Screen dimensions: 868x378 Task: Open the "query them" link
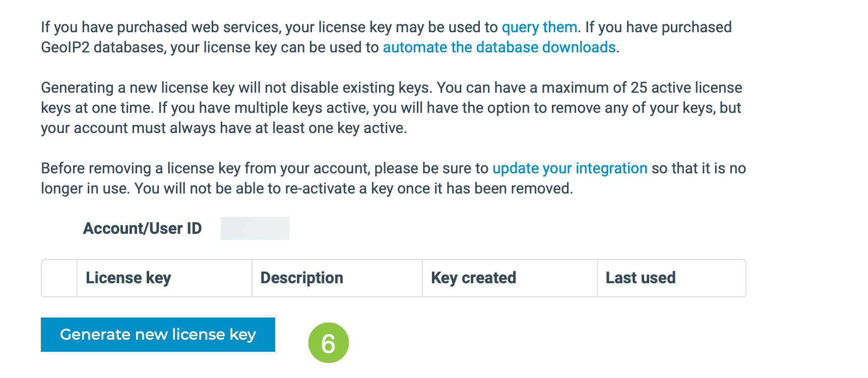tap(539, 27)
